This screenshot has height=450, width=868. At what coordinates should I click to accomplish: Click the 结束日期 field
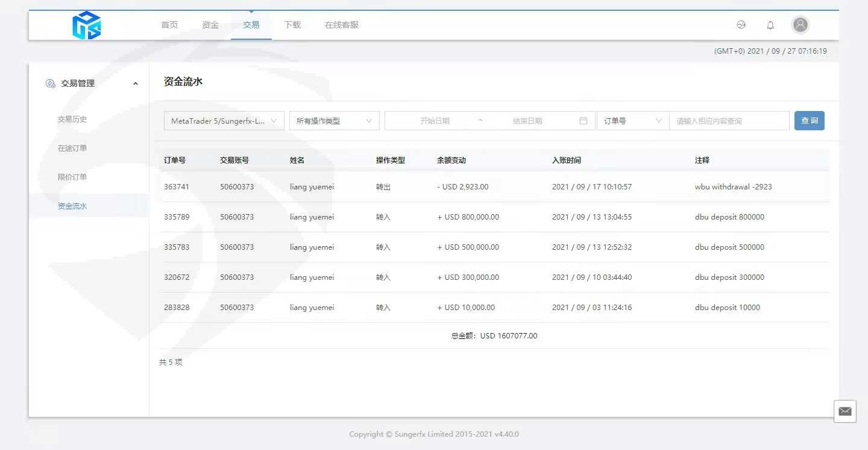(x=527, y=121)
